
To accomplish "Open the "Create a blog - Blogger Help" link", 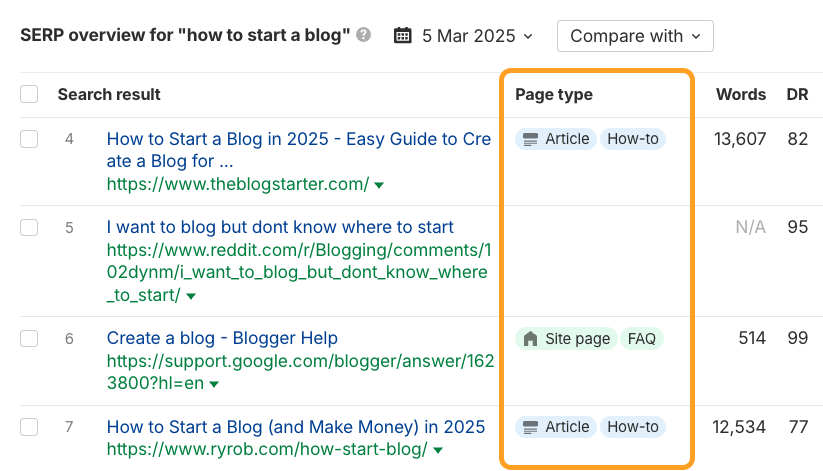I will tap(222, 339).
